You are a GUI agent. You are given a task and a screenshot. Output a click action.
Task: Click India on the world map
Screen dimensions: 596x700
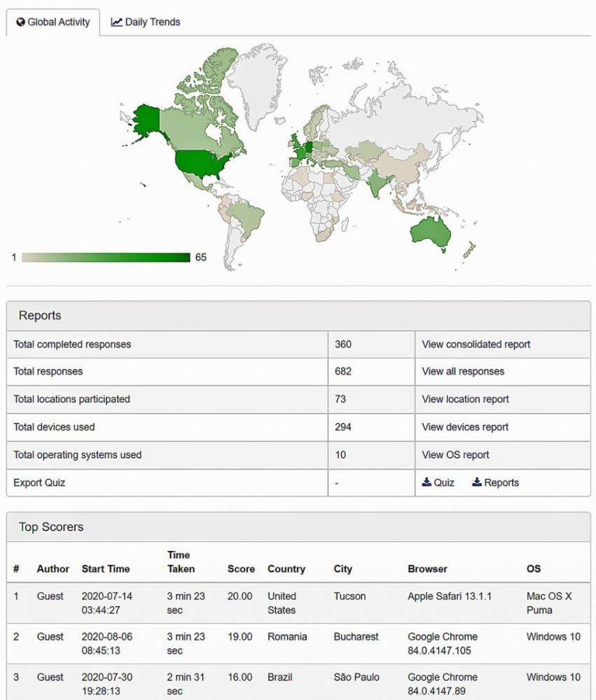click(377, 183)
